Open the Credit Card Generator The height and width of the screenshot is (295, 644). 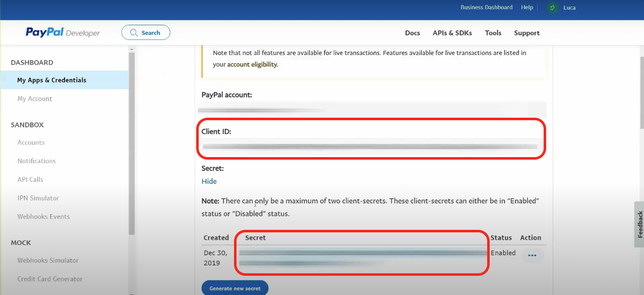click(50, 279)
